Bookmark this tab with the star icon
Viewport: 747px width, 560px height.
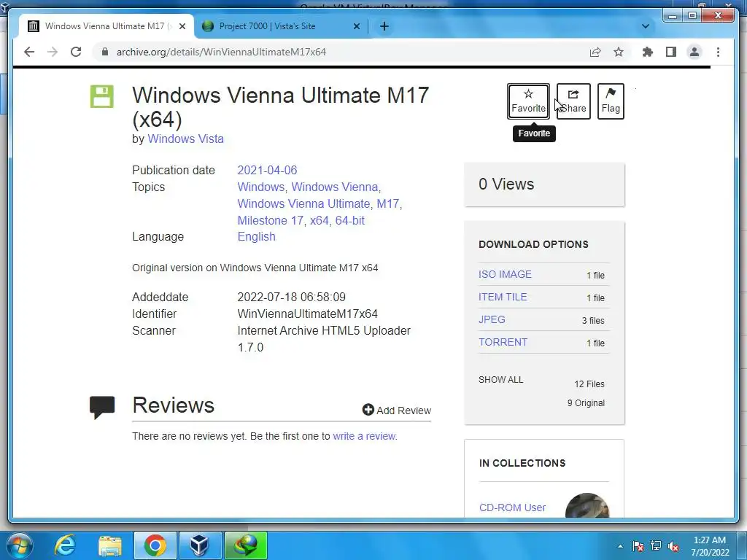619,52
